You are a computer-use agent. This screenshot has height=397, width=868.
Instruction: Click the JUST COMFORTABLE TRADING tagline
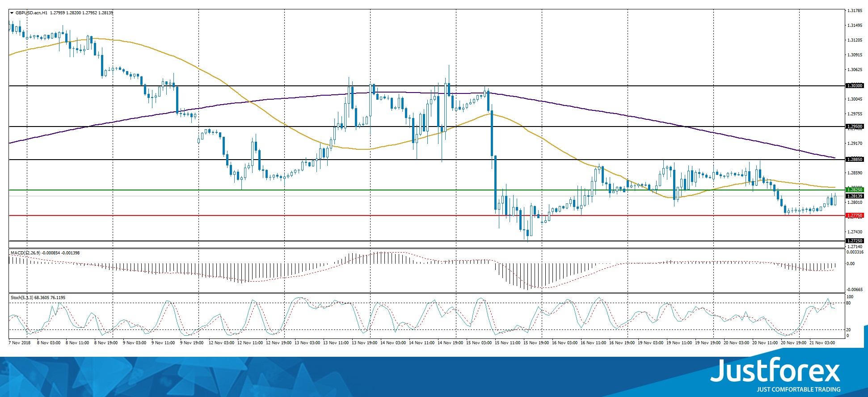798,389
